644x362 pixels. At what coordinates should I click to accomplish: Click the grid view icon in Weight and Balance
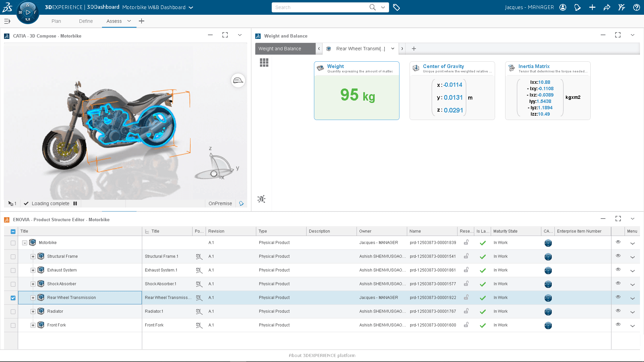pyautogui.click(x=264, y=62)
